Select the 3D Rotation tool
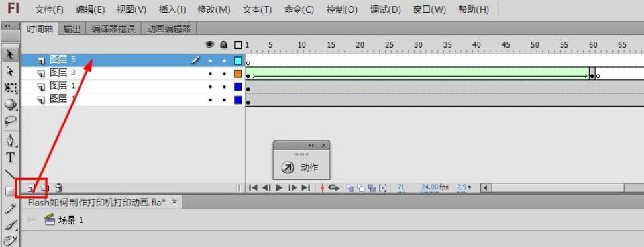 [10, 104]
